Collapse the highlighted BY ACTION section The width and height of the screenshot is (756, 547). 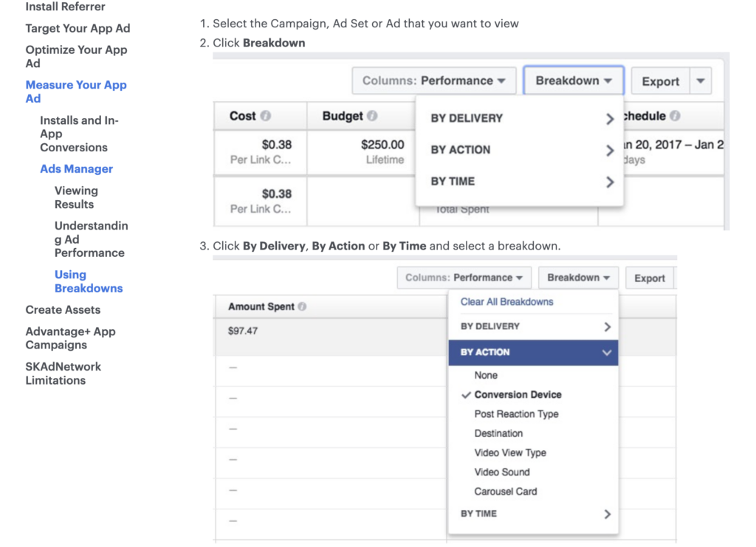(533, 352)
